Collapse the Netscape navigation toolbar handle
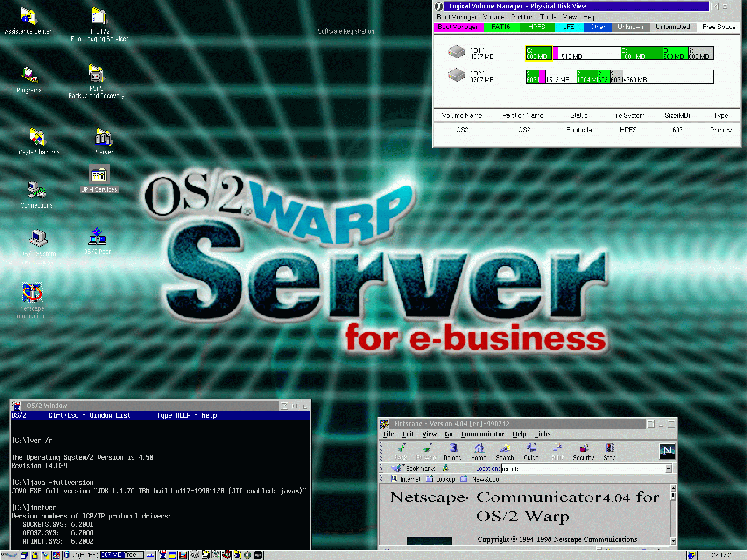 click(x=381, y=451)
